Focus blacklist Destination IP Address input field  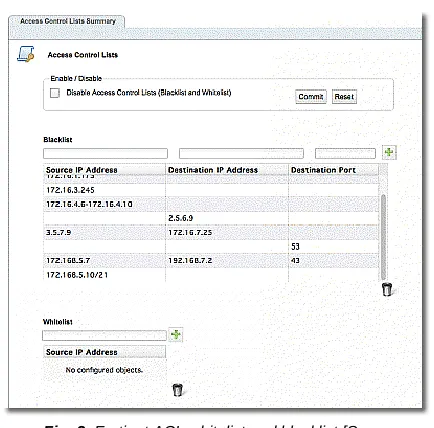pos(241,154)
